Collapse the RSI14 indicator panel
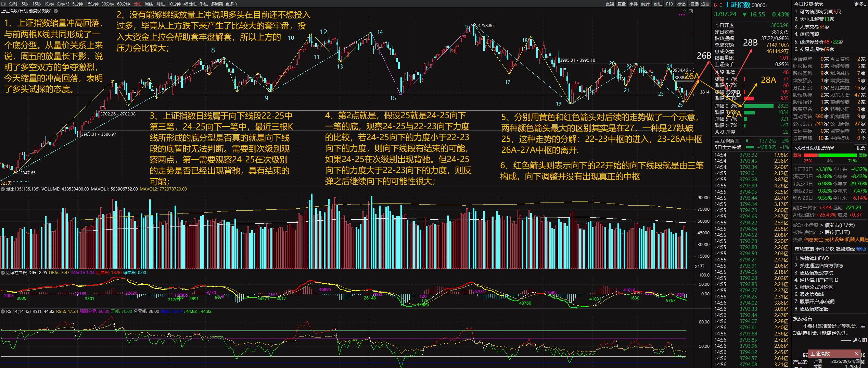This screenshot has width=868, height=368. pos(3,311)
